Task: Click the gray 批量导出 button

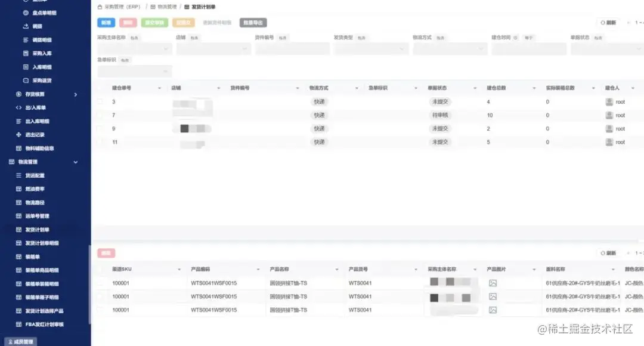Action: tap(253, 23)
